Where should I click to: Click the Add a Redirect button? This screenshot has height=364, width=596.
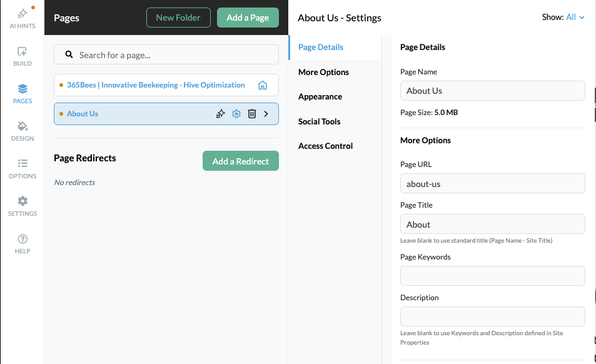pos(240,161)
